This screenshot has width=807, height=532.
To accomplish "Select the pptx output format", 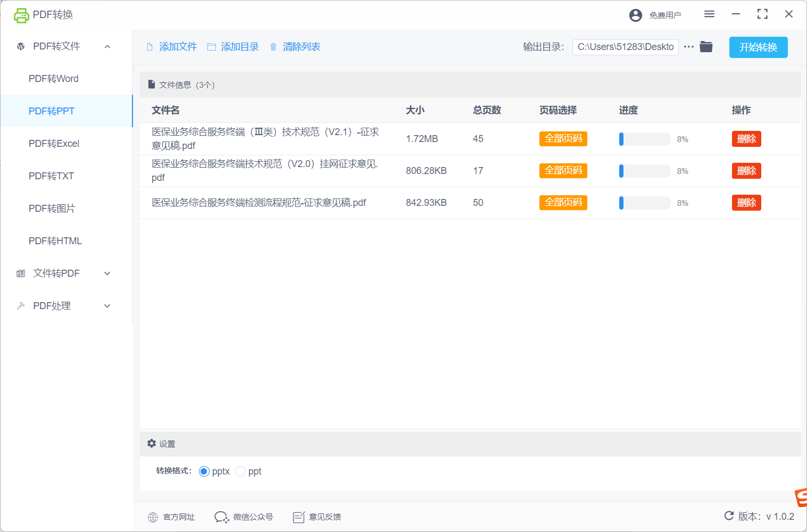I will coord(204,471).
